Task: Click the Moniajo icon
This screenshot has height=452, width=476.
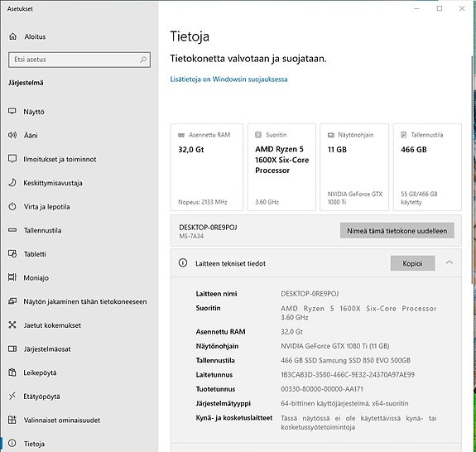Action: coord(12,277)
